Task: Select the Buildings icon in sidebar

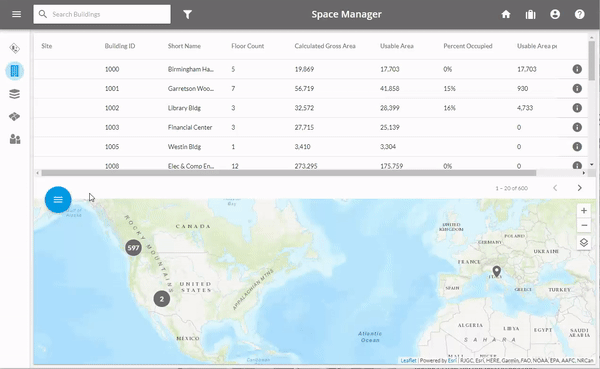Action: pyautogui.click(x=15, y=71)
